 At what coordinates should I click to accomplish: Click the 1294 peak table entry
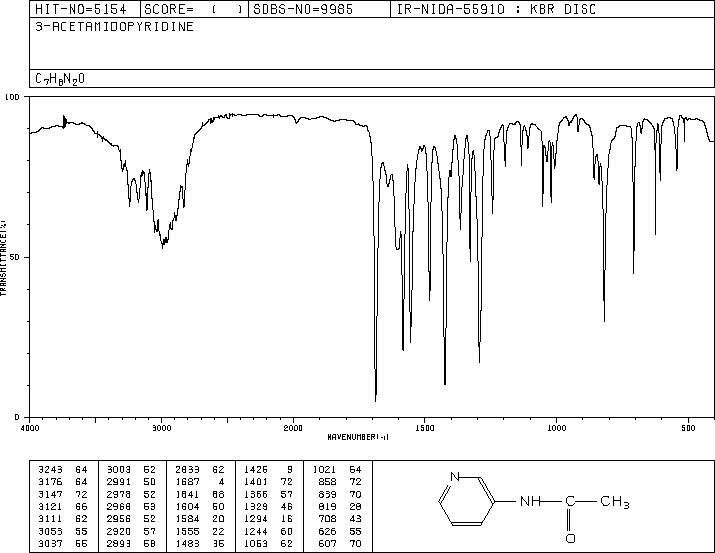pyautogui.click(x=269, y=519)
